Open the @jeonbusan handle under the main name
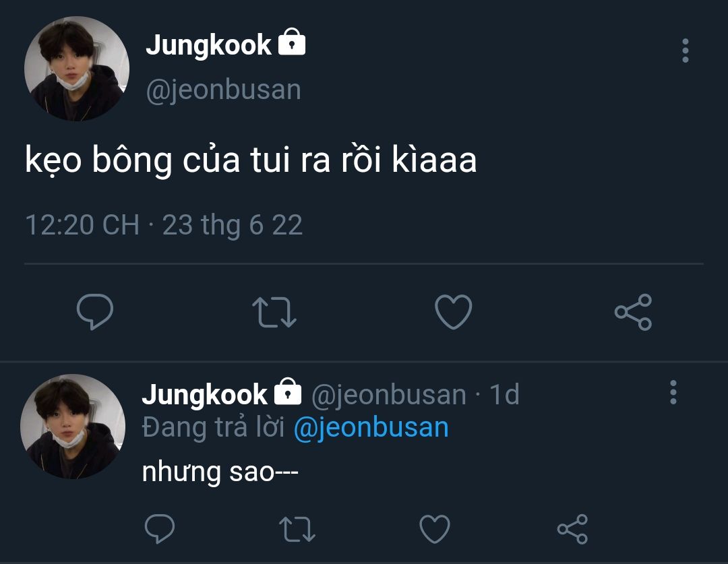Viewport: 728px width, 564px height. [x=224, y=90]
